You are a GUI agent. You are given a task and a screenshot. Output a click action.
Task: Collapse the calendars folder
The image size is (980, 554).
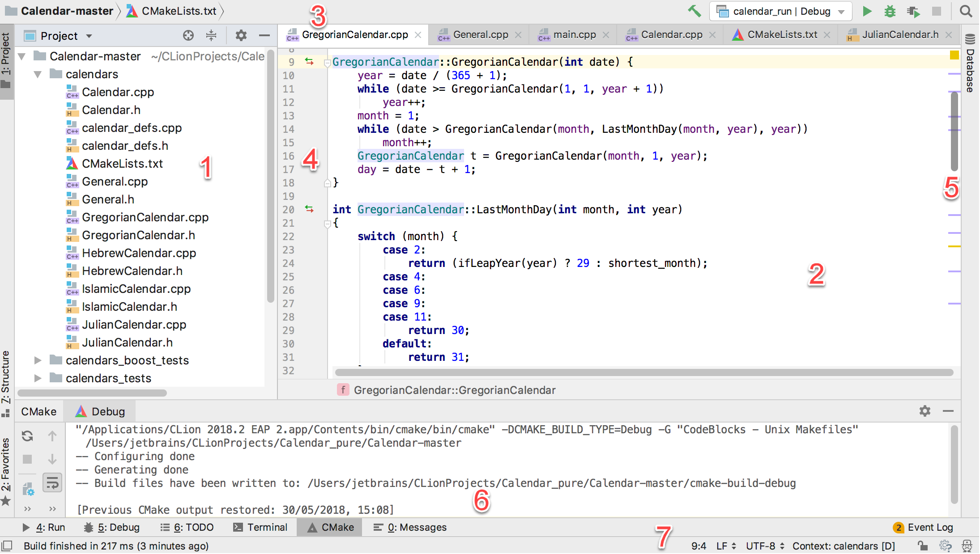(x=38, y=74)
